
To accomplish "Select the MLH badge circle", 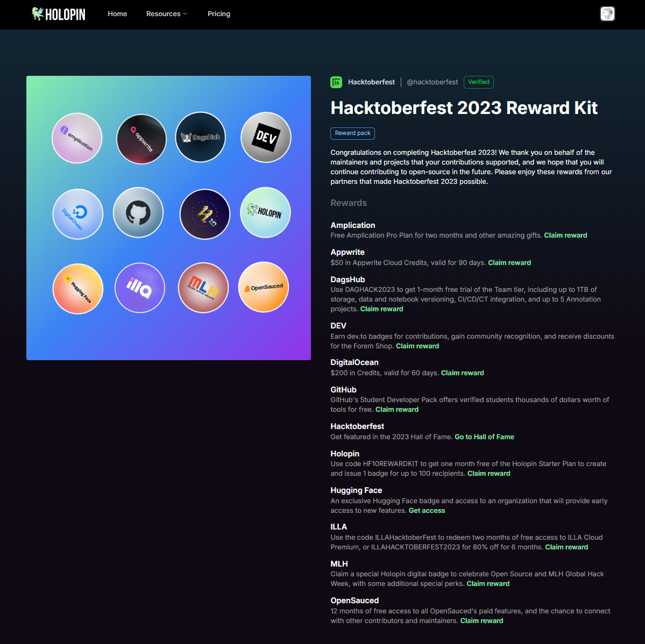I will pyautogui.click(x=203, y=288).
